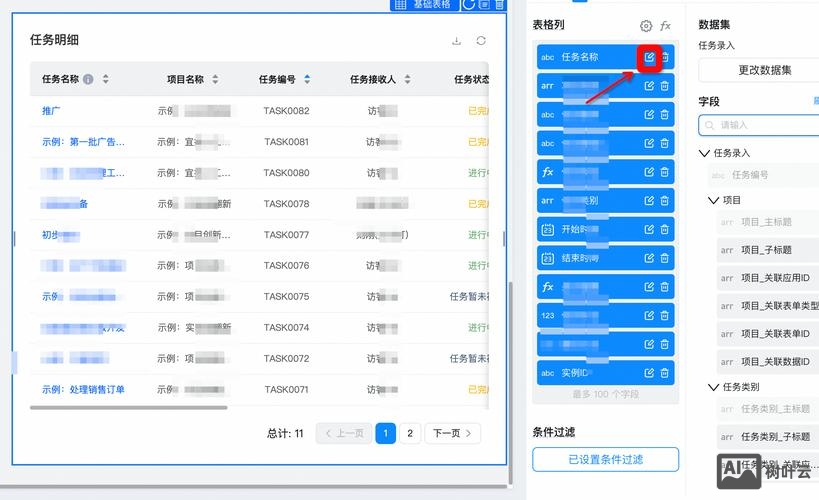Select the 任务名称 column item
The height and width of the screenshot is (500, 819).
point(605,57)
